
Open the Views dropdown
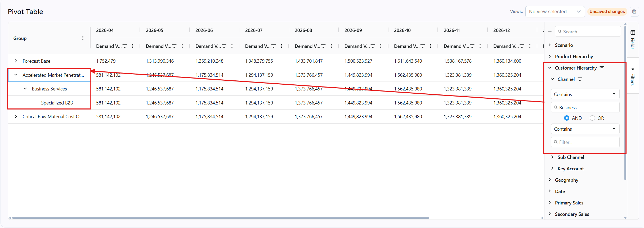click(555, 12)
